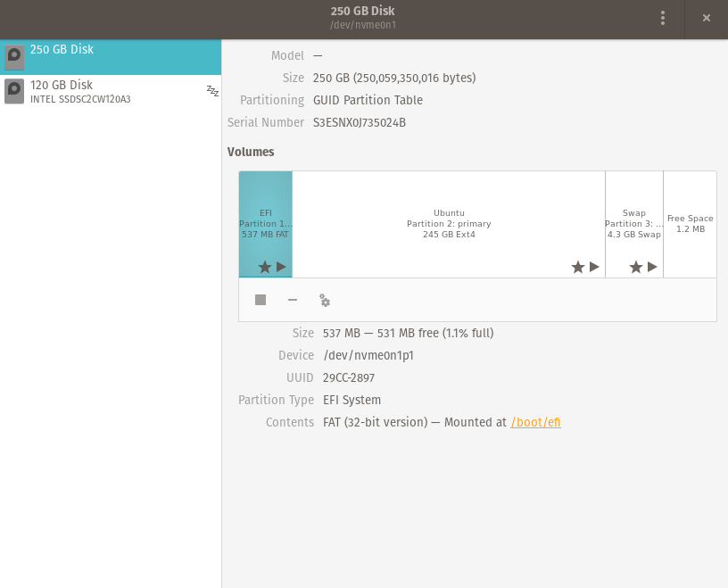Click the play icon on the Ubuntu partition
Viewport: 728px width, 588px height.
(x=593, y=266)
